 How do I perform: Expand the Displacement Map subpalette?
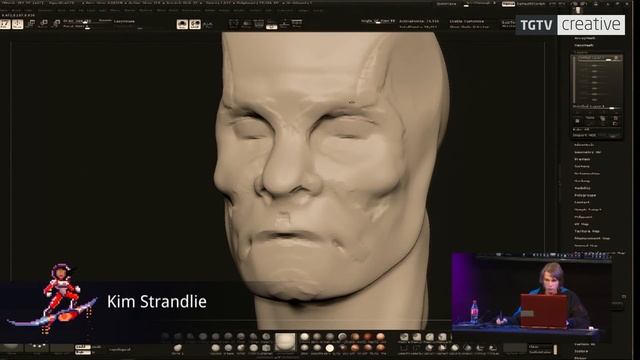pyautogui.click(x=592, y=238)
